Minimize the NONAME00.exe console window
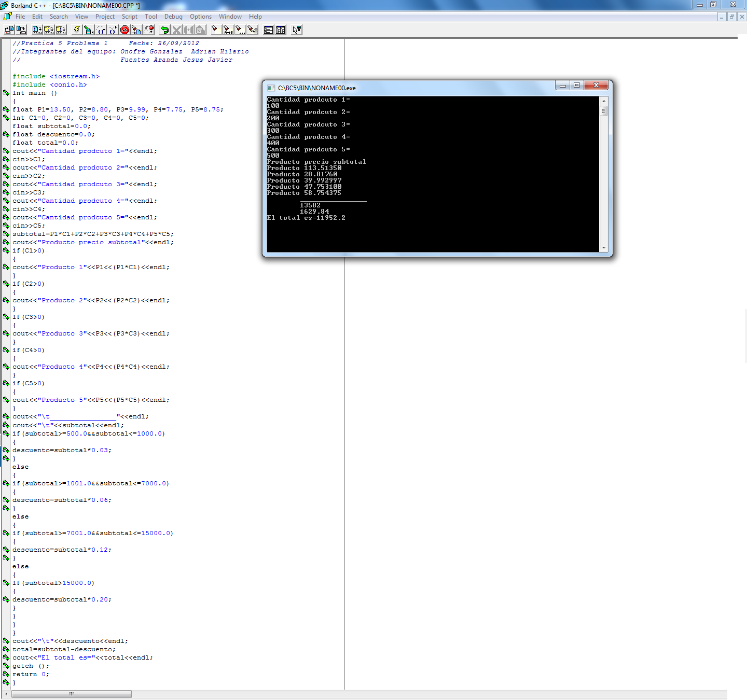The width and height of the screenshot is (747, 700). [562, 85]
